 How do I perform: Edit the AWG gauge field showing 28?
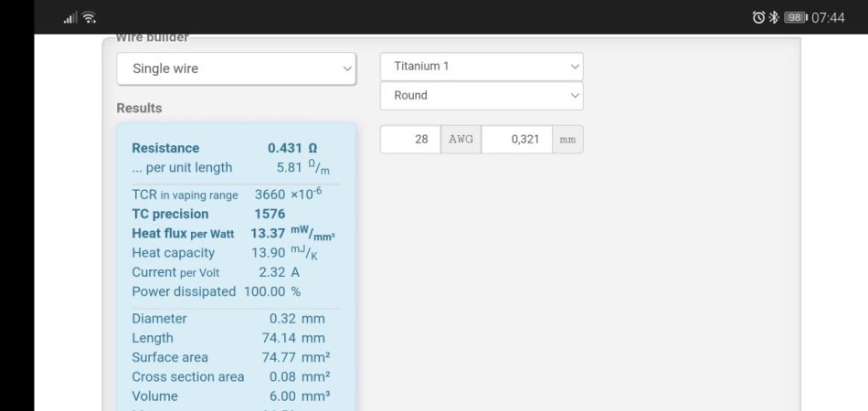click(410, 140)
